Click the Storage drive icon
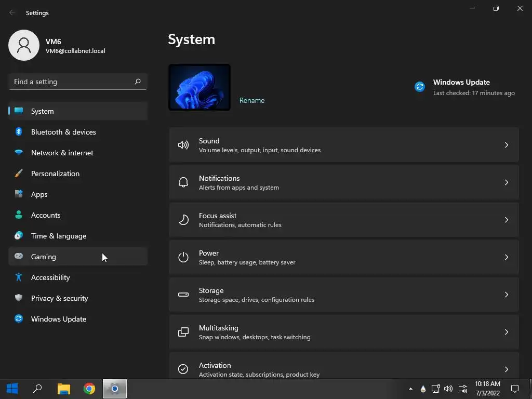The width and height of the screenshot is (532, 399). 183,295
